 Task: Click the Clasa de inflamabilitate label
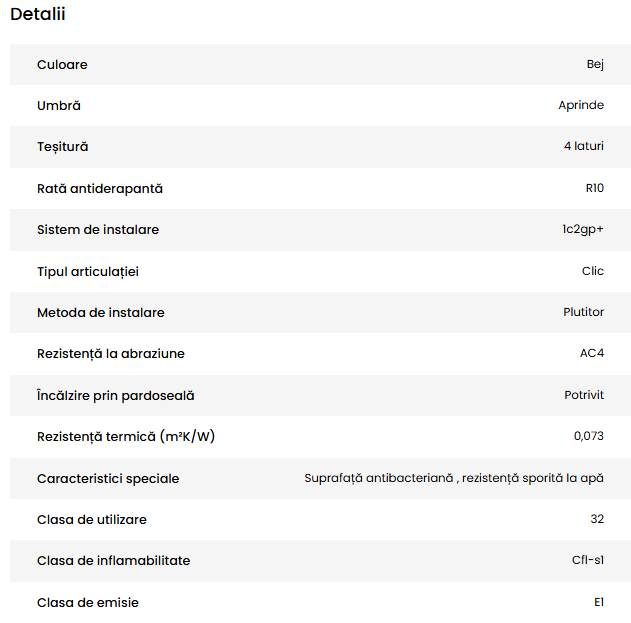(x=114, y=561)
